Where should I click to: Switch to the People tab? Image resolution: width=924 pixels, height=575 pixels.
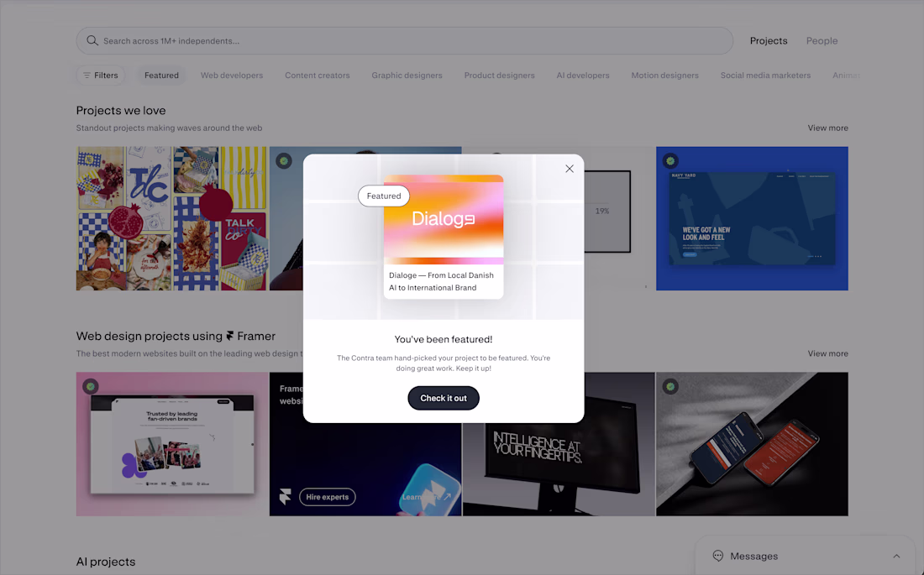pyautogui.click(x=822, y=40)
